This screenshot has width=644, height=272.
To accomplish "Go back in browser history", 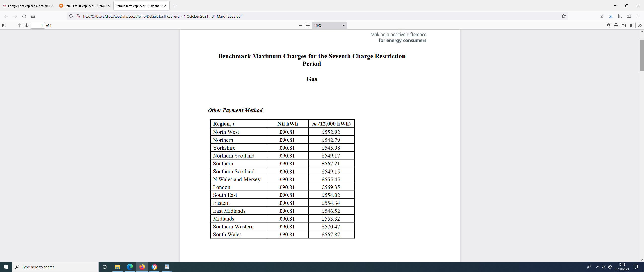I will point(6,16).
